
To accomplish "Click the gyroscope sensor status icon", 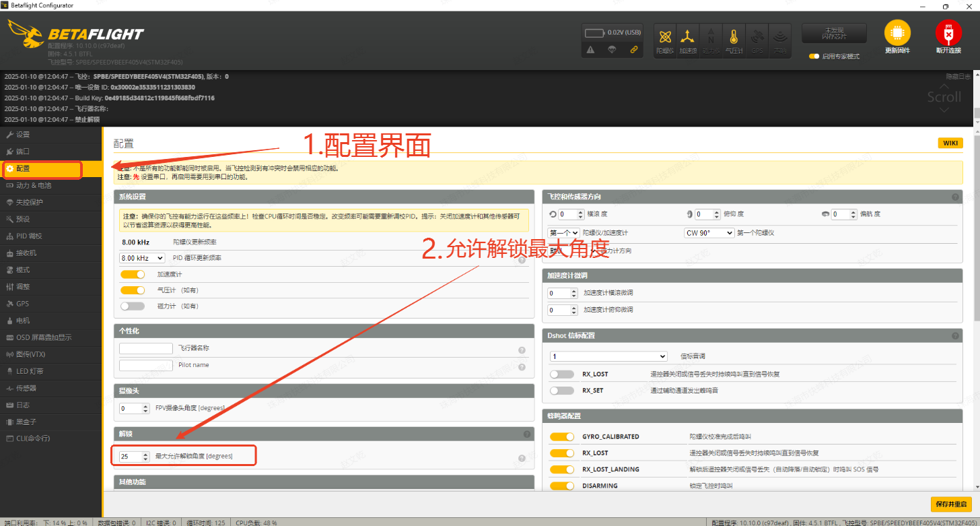I will point(665,40).
